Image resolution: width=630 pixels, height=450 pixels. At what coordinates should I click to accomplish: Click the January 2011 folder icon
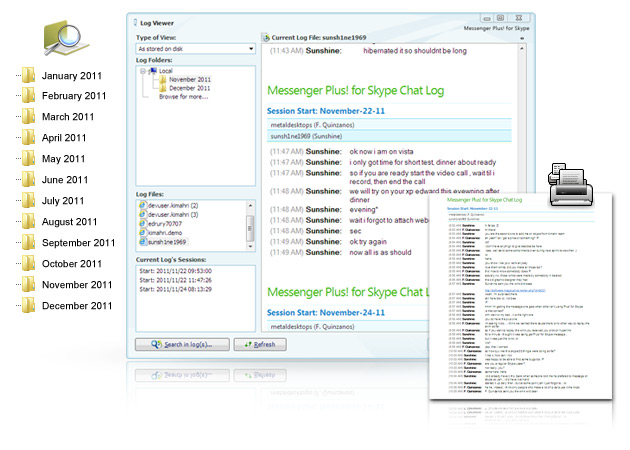coord(29,75)
